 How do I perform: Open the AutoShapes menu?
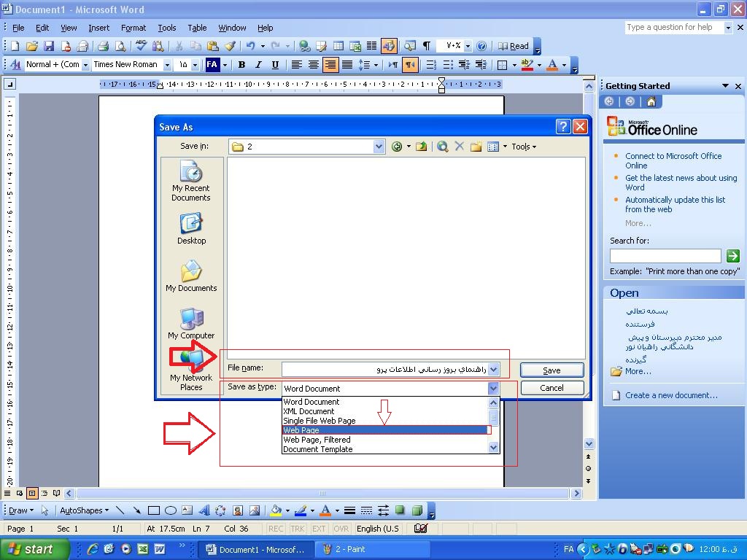pyautogui.click(x=84, y=510)
